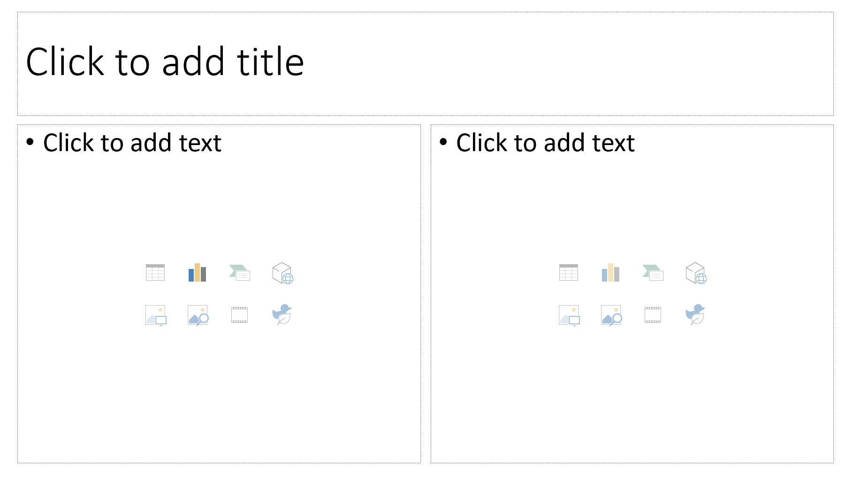Insert a video in the left placeholder
The width and height of the screenshot is (868, 483).
coord(239,314)
